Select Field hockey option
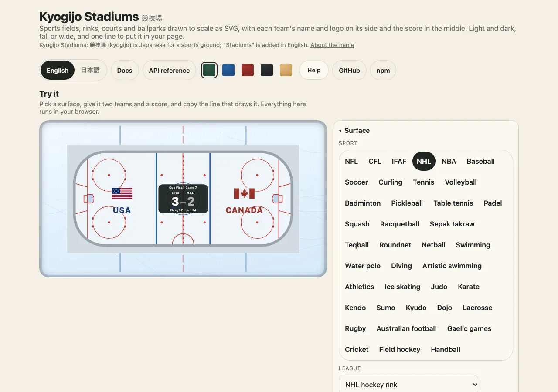 click(x=400, y=349)
